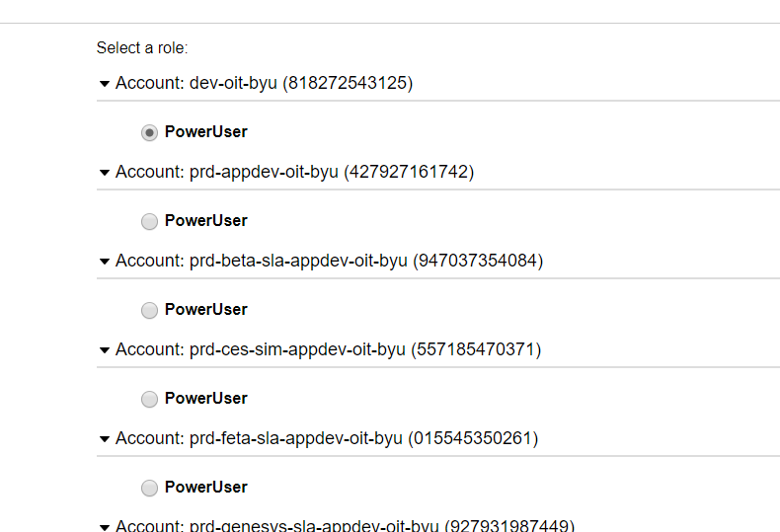Click the PowerUser label under prd-appdev-oit-byu
Screen dimensions: 780x532
click(206, 220)
